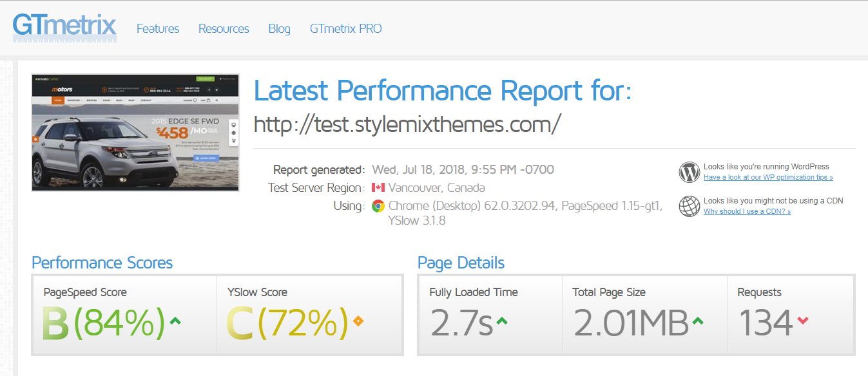Click the CDN globe icon
868x376 pixels.
click(x=689, y=206)
